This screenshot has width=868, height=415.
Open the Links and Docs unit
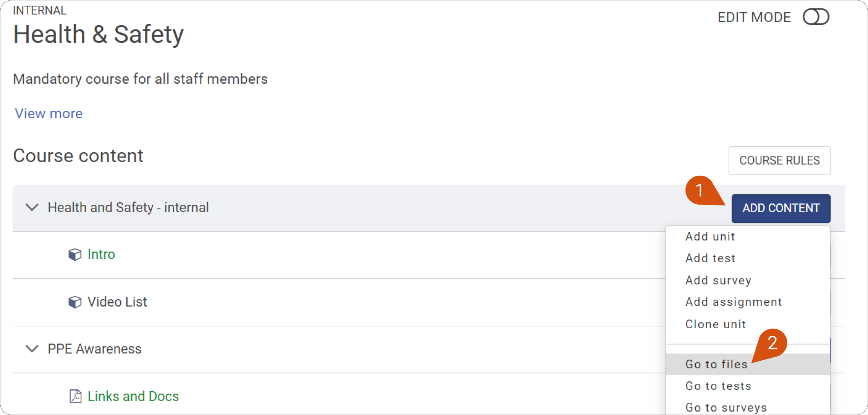133,396
